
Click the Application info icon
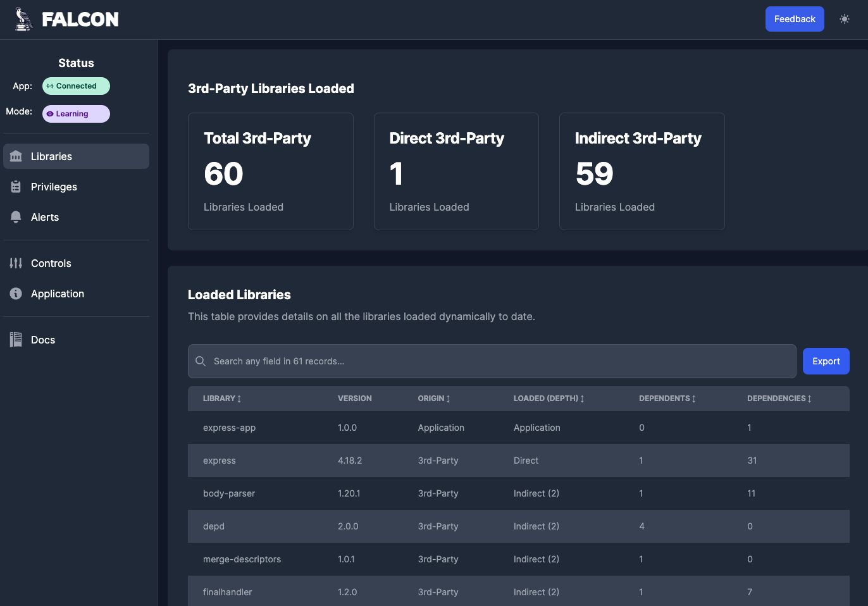point(16,294)
